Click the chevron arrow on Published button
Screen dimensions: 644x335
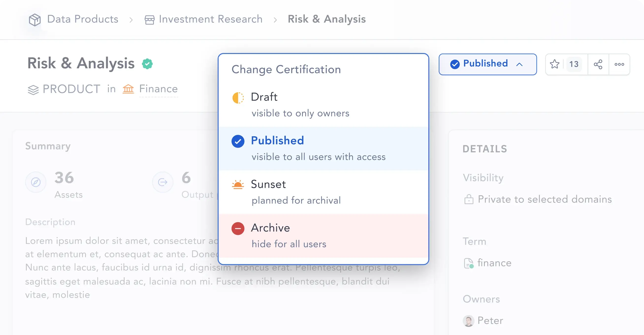[519, 64]
